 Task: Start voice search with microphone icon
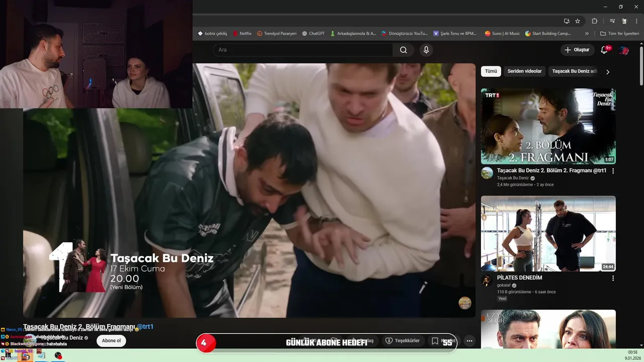point(426,50)
